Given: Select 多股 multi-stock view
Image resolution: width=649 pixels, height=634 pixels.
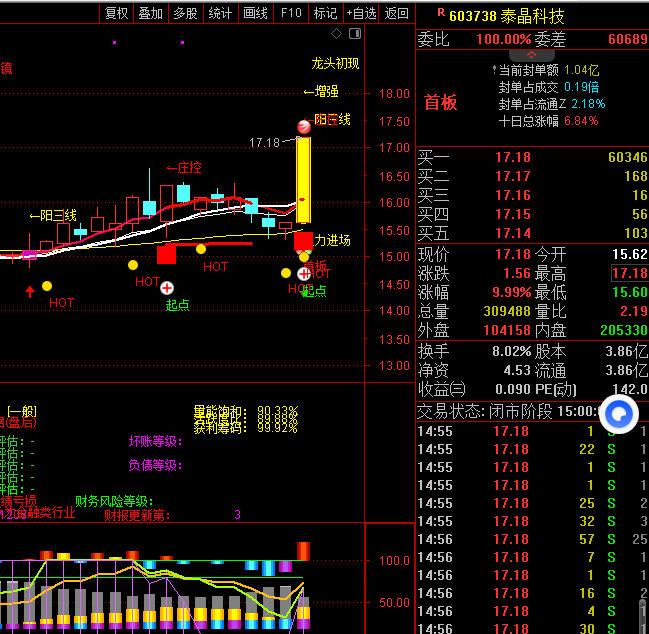Looking at the screenshot, I should tap(185, 13).
